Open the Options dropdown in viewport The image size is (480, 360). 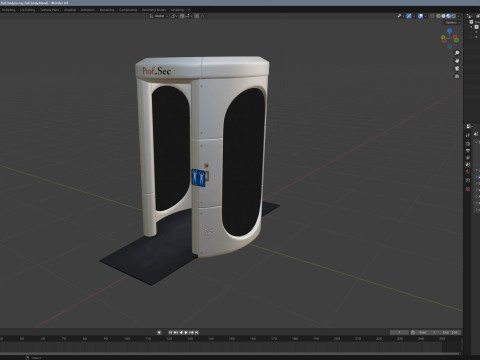pos(453,23)
